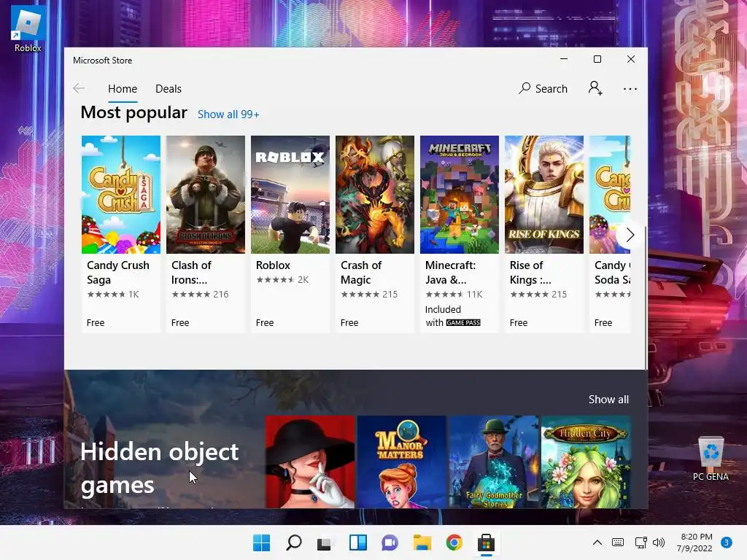Select the Roblox desktop shortcut

click(x=28, y=29)
